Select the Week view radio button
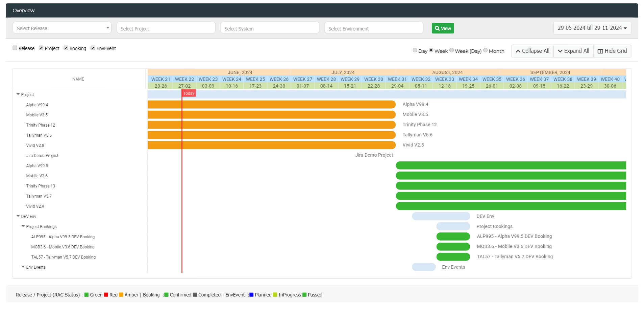The image size is (644, 311). pos(431,50)
